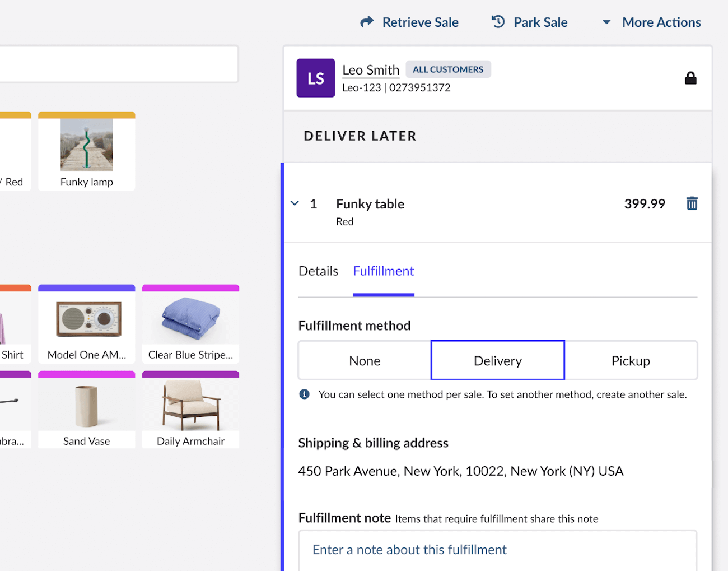Click the Retrieve Sale arrow icon
This screenshot has width=728, height=571.
tap(367, 22)
